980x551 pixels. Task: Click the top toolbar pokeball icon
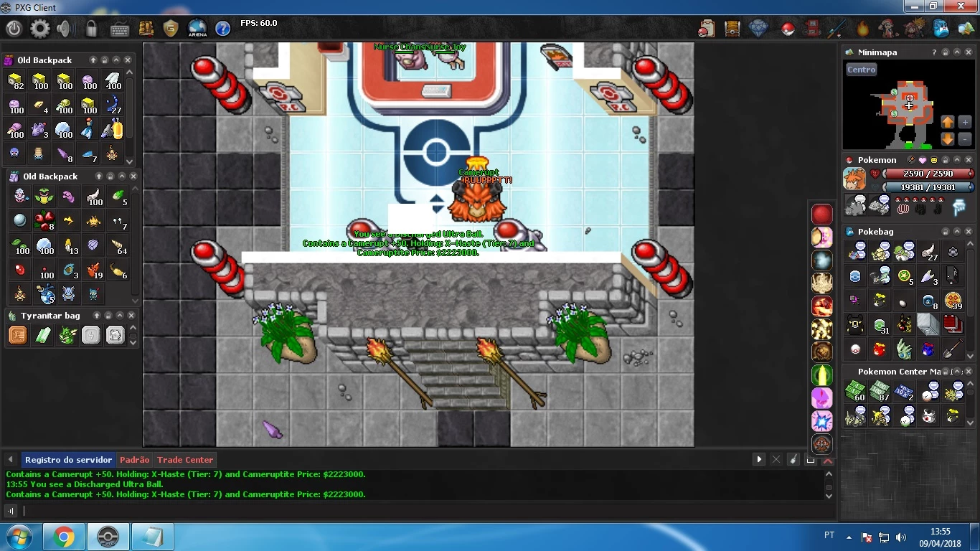tap(788, 29)
